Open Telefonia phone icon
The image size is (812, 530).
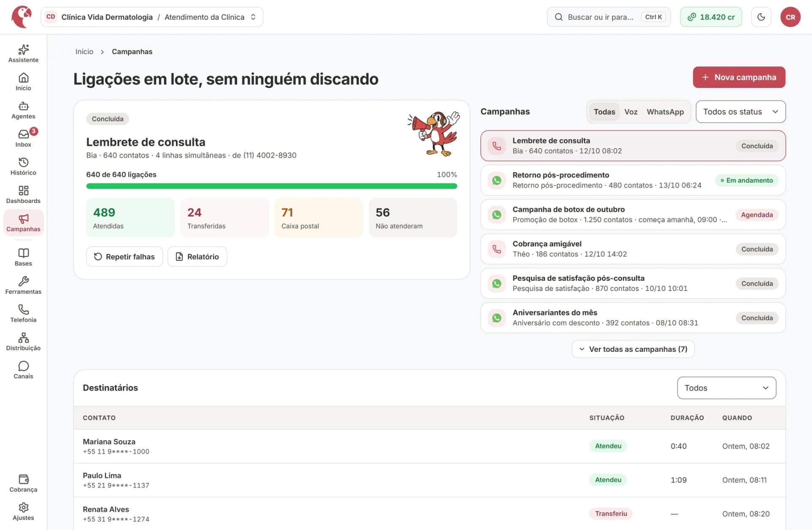click(x=23, y=314)
